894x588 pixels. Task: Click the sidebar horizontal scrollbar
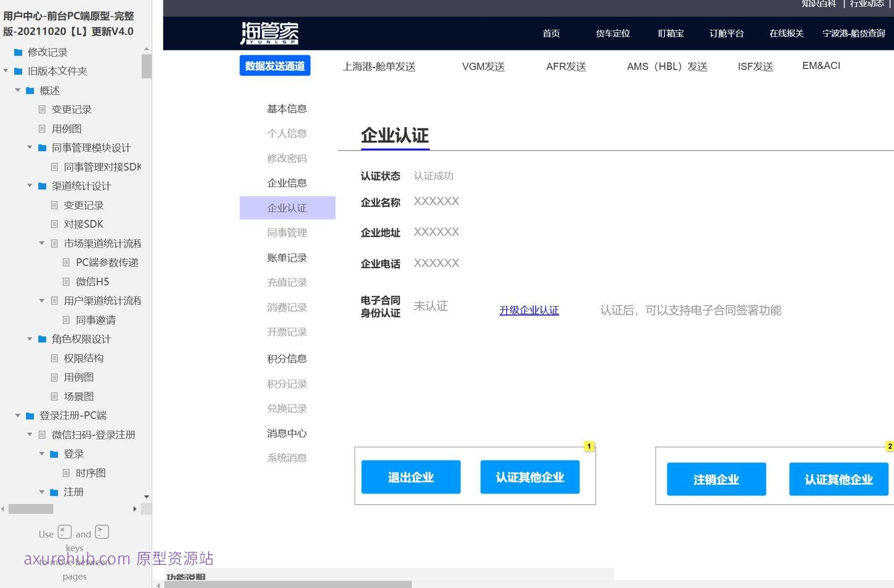pos(30,509)
